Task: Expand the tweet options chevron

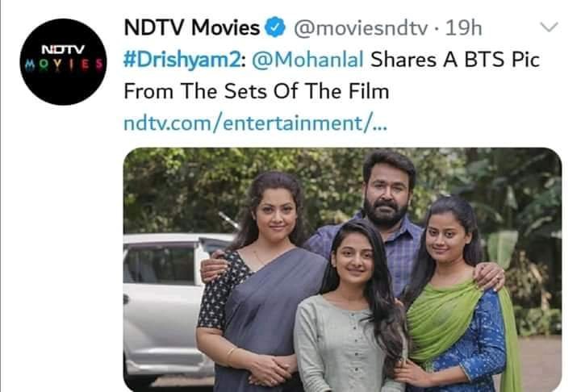Action: tap(549, 27)
